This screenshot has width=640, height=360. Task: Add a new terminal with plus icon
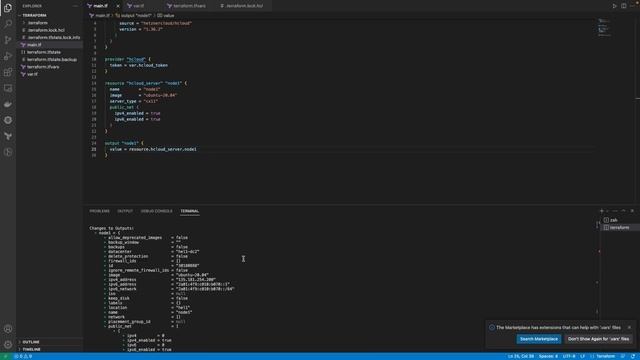point(602,211)
